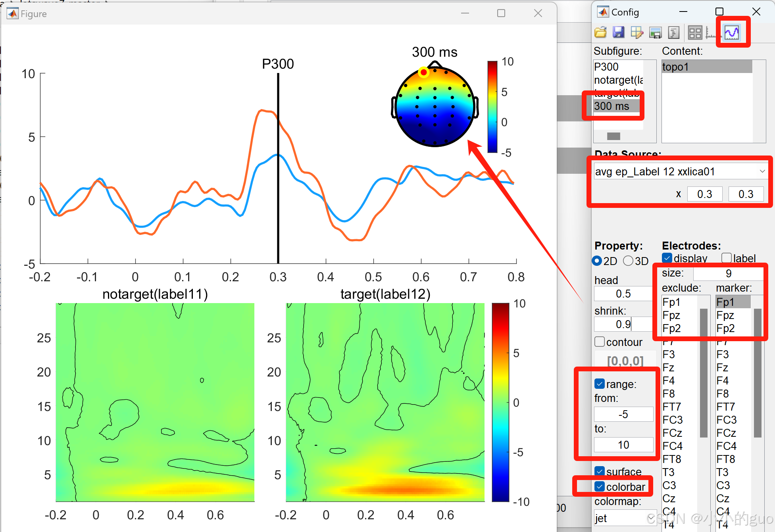Enable the contour checkbox
This screenshot has width=775, height=532.
pos(600,342)
